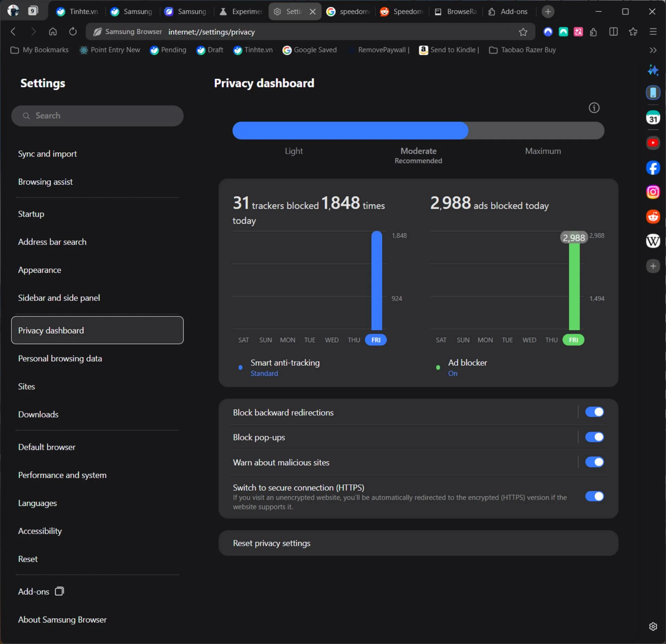Click the settings Search field
The height and width of the screenshot is (644, 666).
point(97,116)
